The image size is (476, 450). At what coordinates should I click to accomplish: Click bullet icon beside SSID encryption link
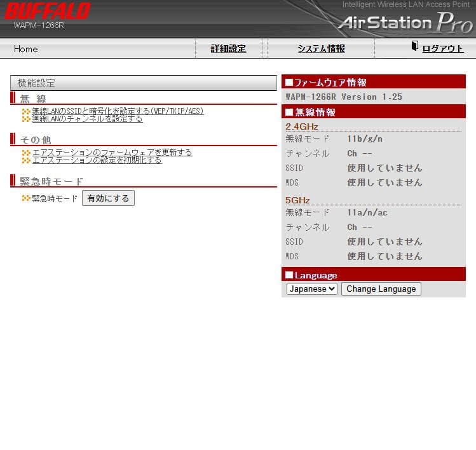(x=26, y=112)
